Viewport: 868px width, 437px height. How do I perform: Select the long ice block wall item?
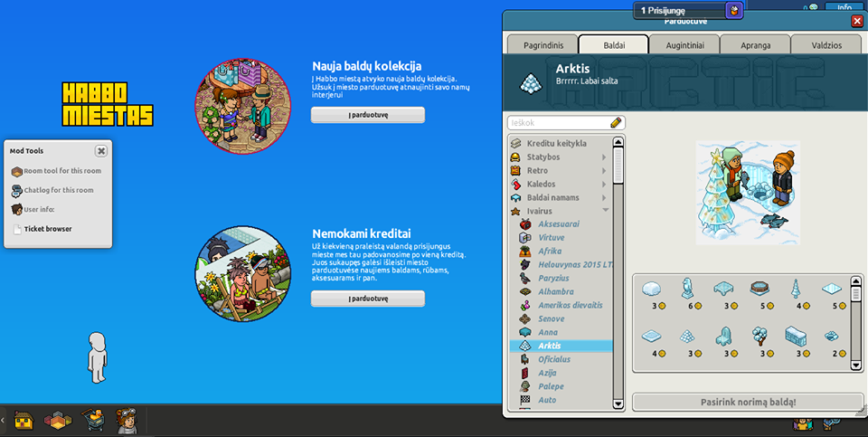click(x=796, y=336)
